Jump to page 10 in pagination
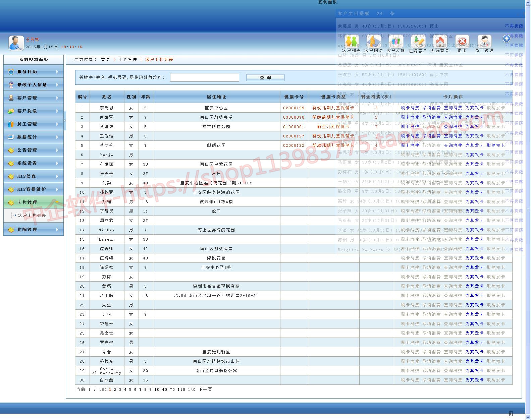The image size is (531, 420). point(157,389)
